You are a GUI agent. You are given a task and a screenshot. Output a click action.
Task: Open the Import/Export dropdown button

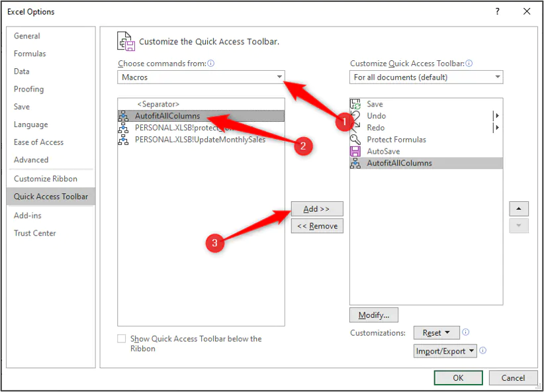[x=445, y=351]
